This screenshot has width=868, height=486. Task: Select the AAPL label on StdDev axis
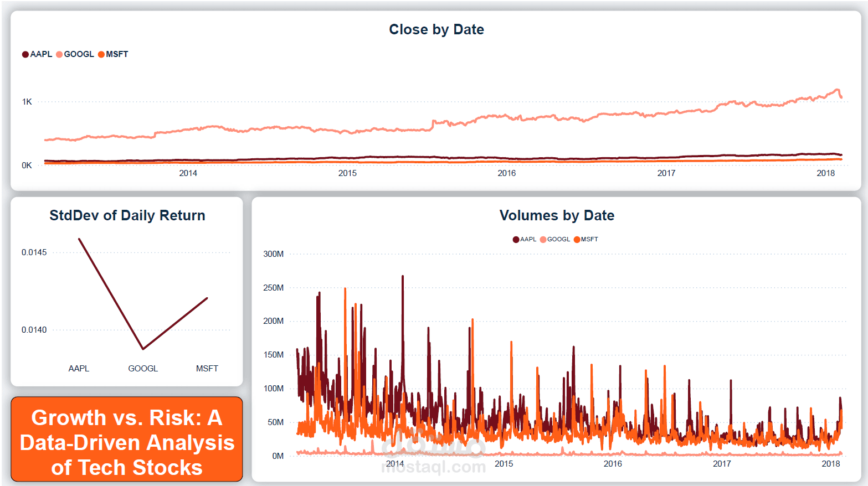79,368
